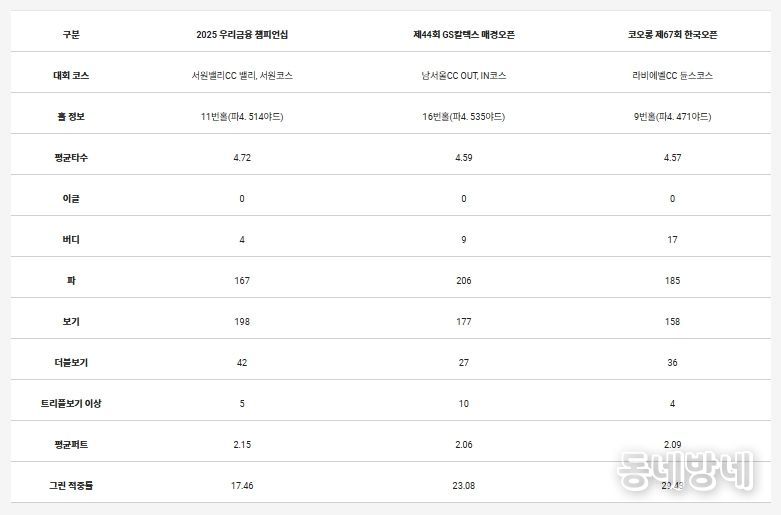The height and width of the screenshot is (515, 781).
Task: Select the 라비에벨CC 듄스코스 cell
Action: tap(672, 75)
